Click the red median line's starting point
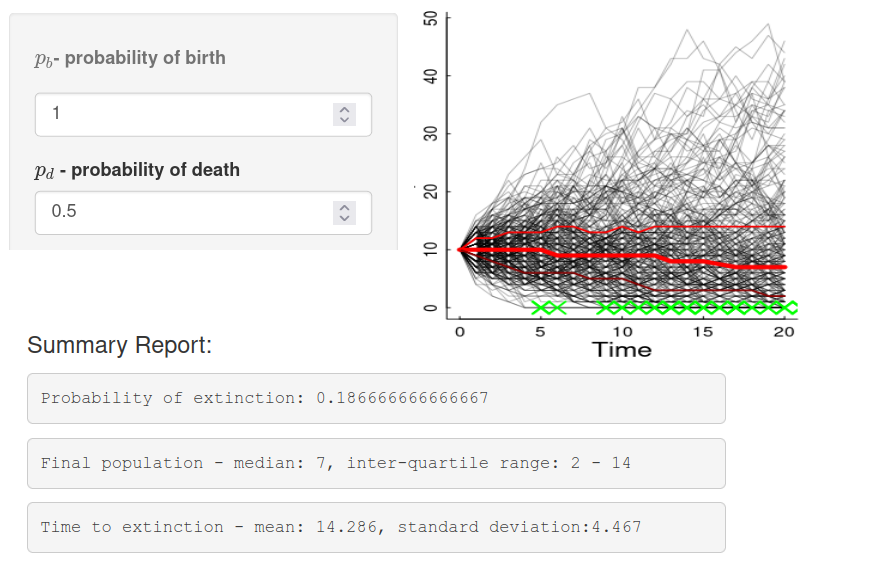Viewport: 870px width, 565px height. point(460,249)
